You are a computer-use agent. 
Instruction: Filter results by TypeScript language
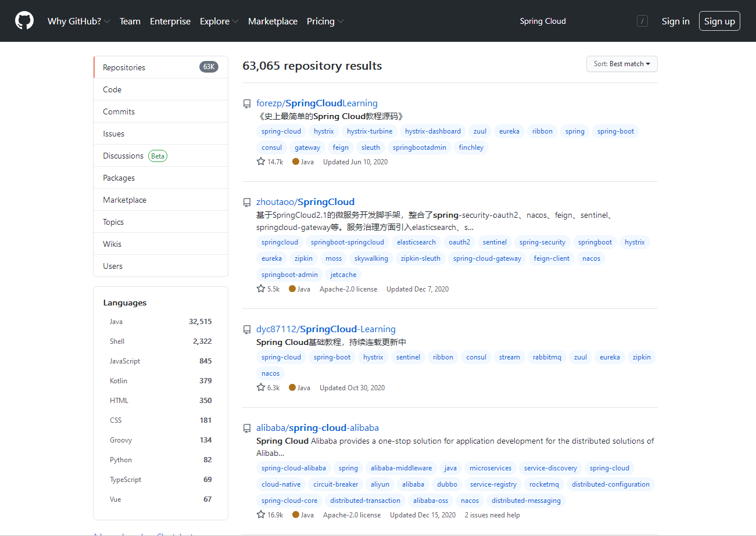[x=160, y=480]
